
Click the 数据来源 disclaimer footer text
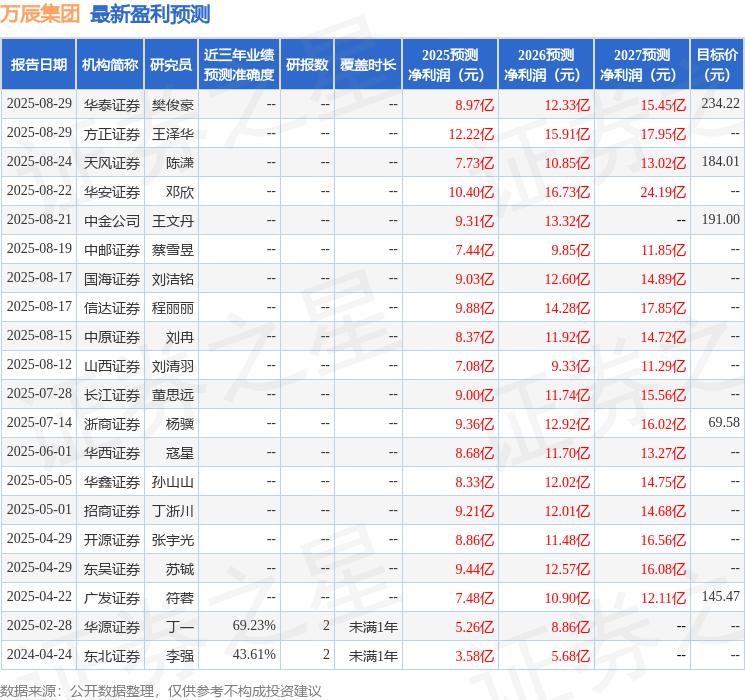tap(161, 690)
